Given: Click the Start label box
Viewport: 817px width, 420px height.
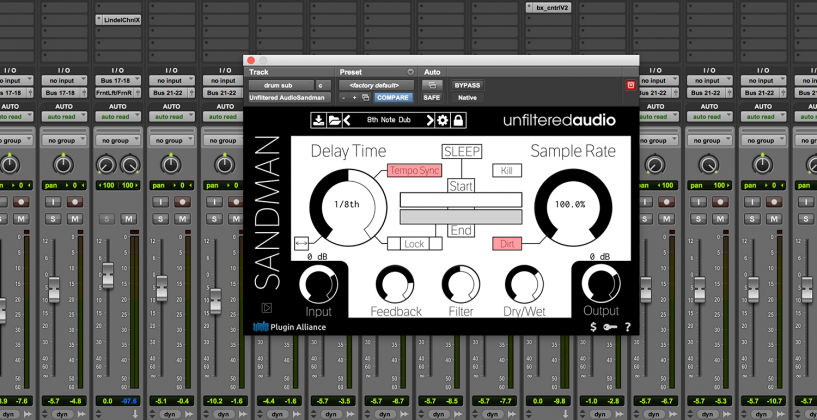Looking at the screenshot, I should point(461,186).
